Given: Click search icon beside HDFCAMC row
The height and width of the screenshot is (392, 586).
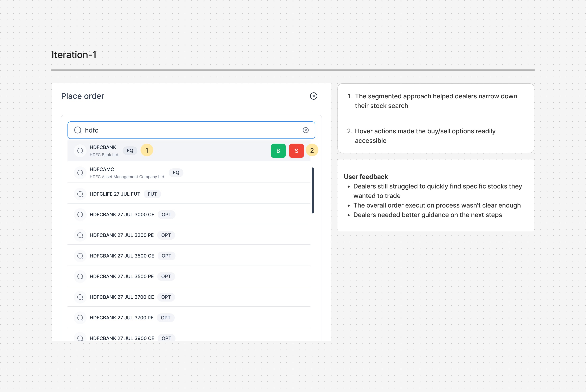Looking at the screenshot, I should (80, 173).
